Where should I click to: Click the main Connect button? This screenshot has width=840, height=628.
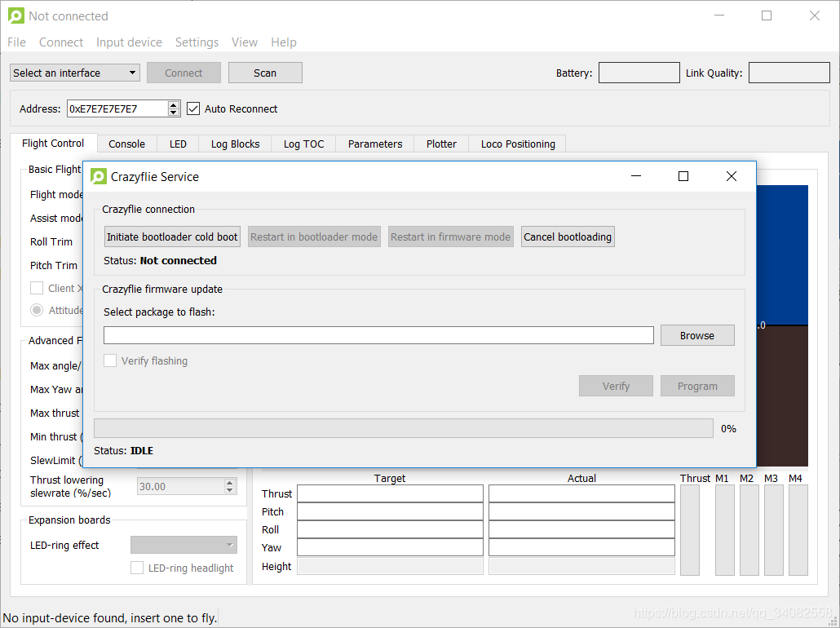183,73
